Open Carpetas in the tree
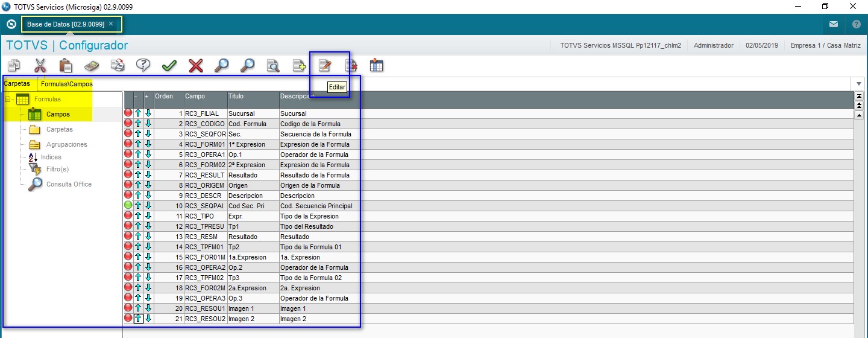Viewport: 868px width, 338px height. click(59, 129)
